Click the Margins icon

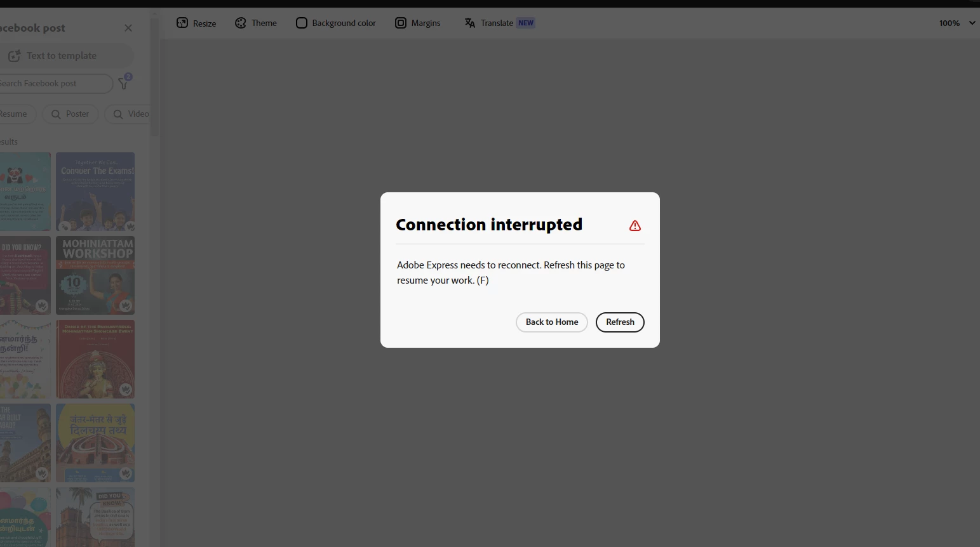tap(401, 23)
